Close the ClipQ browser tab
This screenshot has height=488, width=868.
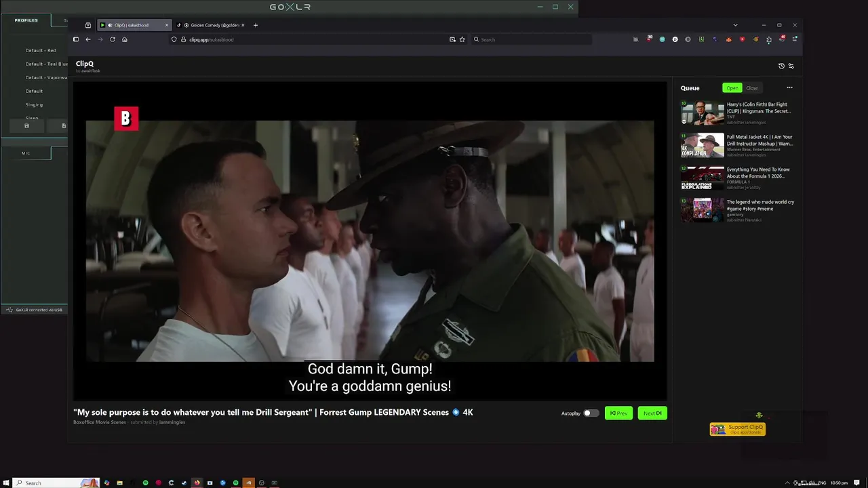167,25
